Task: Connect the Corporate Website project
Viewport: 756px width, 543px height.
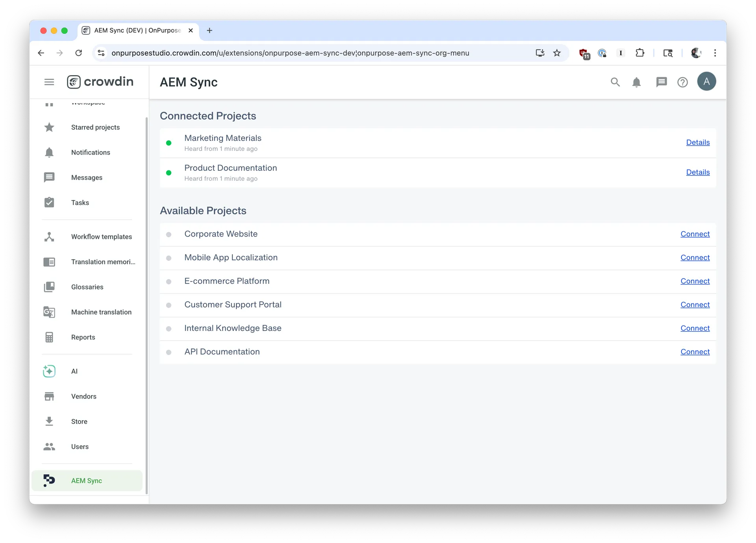Action: (695, 234)
